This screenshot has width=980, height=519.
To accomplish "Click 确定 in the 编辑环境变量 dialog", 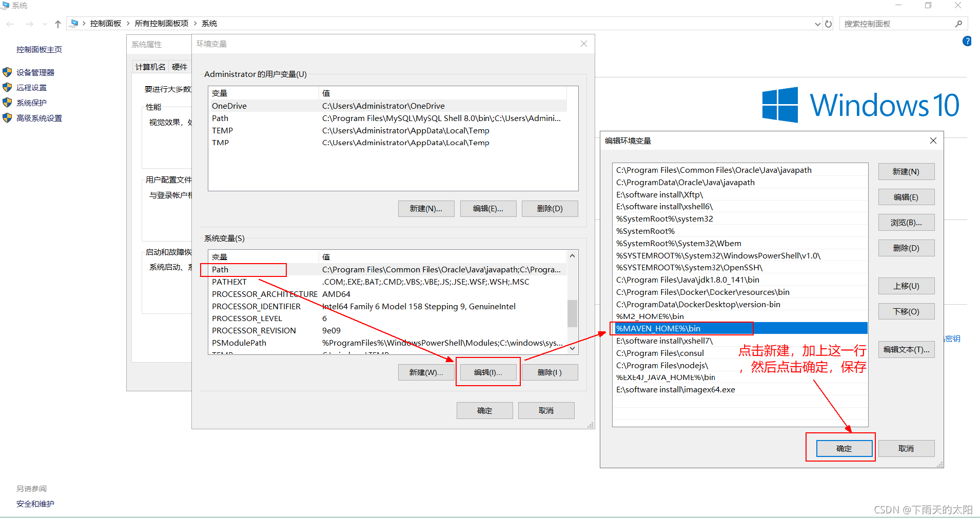I will (x=844, y=448).
